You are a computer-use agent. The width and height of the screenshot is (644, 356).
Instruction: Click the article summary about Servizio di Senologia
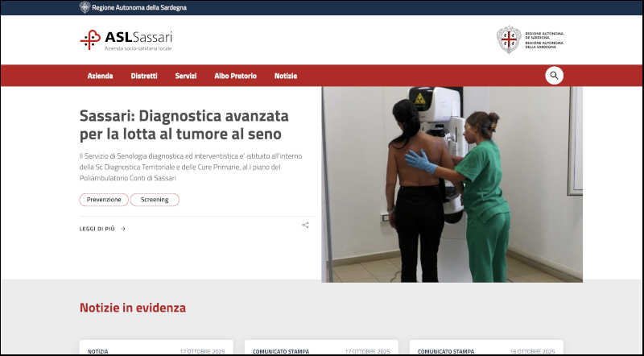[x=191, y=168]
